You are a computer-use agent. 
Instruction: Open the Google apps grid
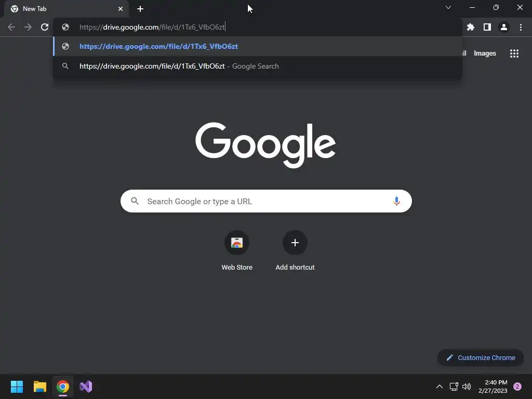pos(514,54)
